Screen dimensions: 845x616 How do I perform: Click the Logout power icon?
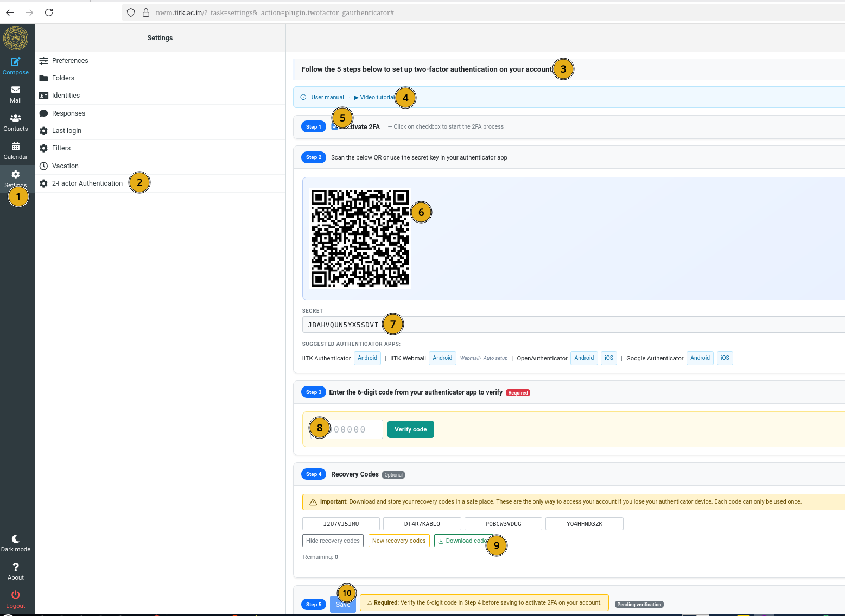[16, 595]
